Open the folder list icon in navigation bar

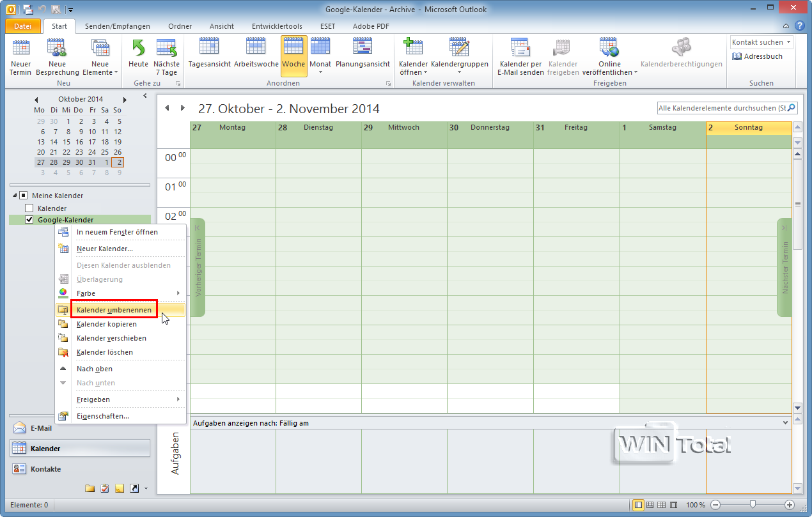(x=90, y=488)
